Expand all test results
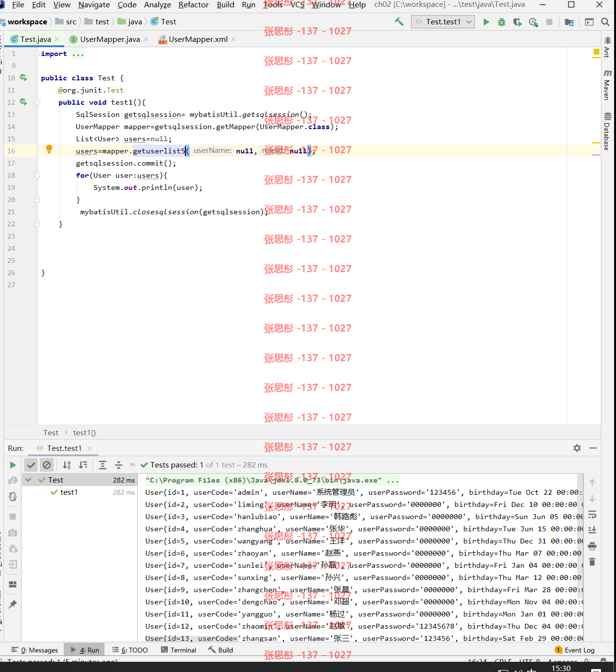This screenshot has height=672, width=616. [x=103, y=465]
